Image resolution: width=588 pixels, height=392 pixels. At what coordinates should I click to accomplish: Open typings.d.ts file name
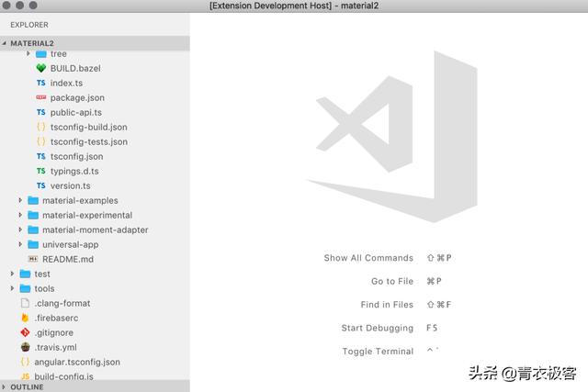click(74, 172)
